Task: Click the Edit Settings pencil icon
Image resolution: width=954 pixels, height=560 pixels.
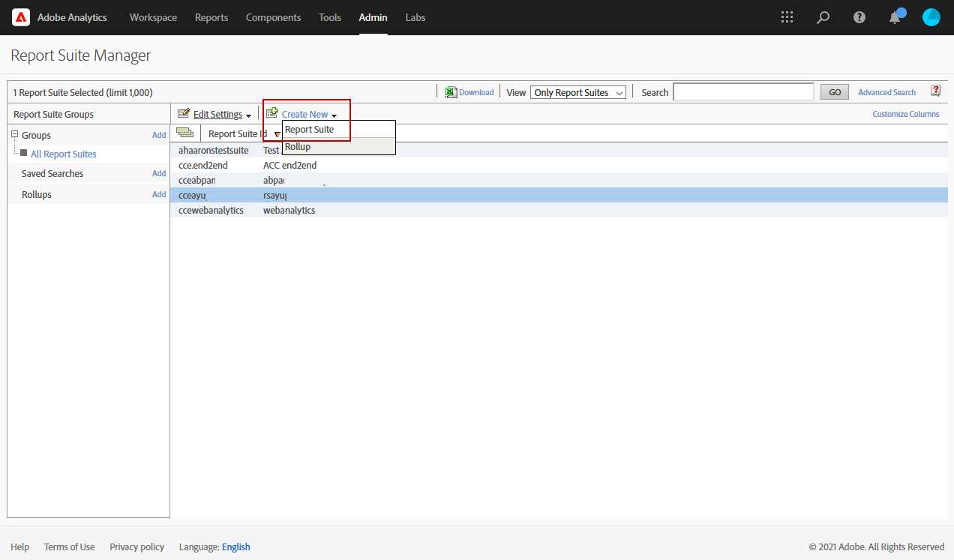Action: [184, 114]
